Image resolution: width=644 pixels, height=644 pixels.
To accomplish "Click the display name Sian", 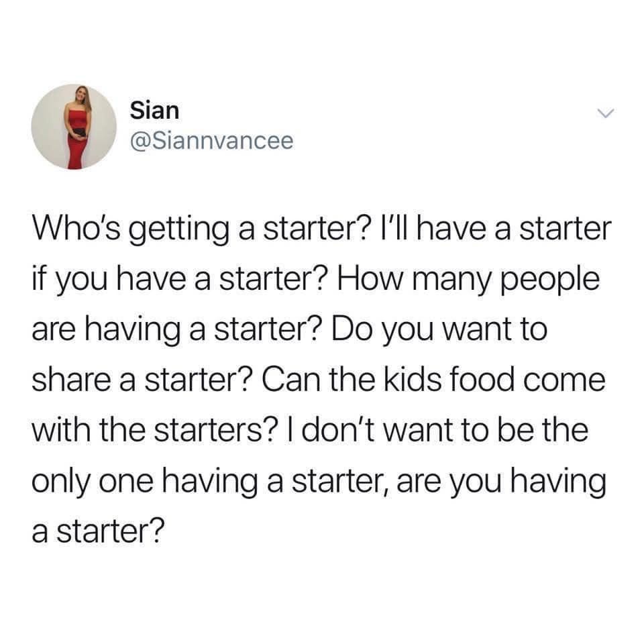I will point(154,111).
